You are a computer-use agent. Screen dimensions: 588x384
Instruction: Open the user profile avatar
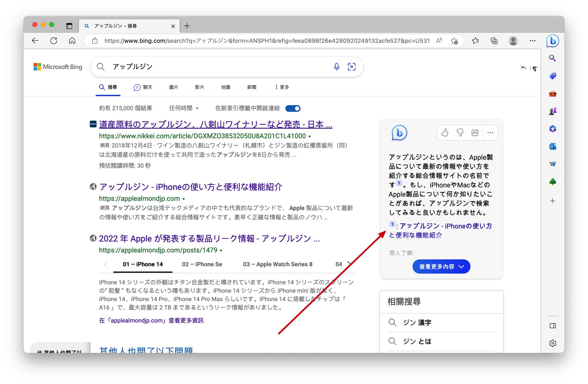coord(513,41)
